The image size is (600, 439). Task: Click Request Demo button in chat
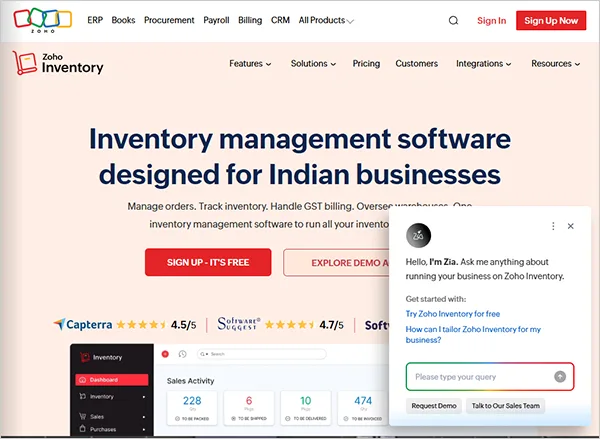click(434, 406)
